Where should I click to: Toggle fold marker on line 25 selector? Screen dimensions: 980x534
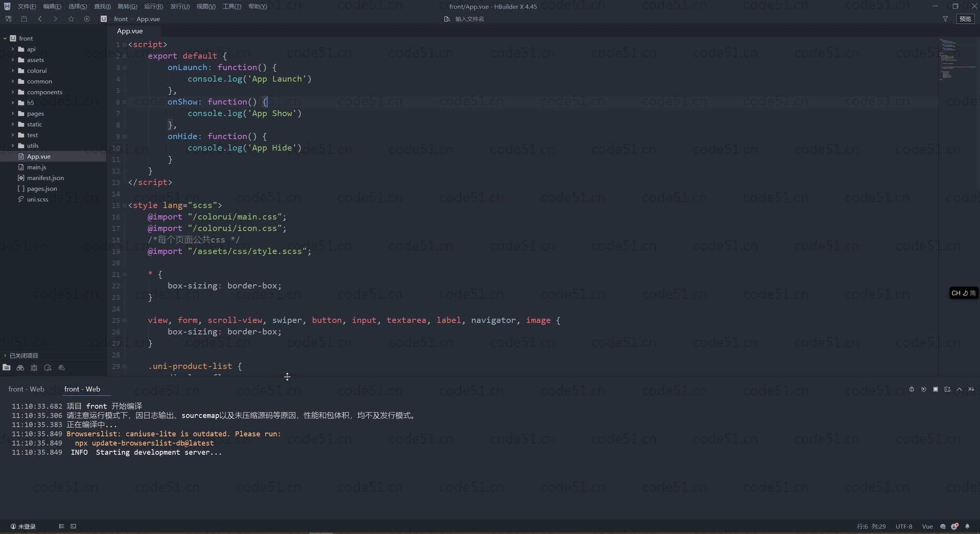[x=124, y=320]
